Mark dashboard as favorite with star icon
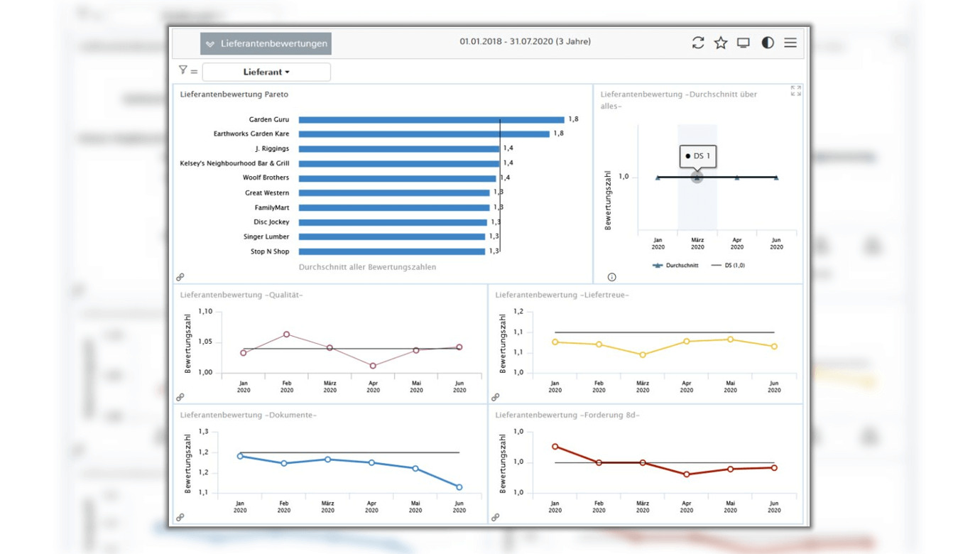980x554 pixels. click(x=721, y=43)
